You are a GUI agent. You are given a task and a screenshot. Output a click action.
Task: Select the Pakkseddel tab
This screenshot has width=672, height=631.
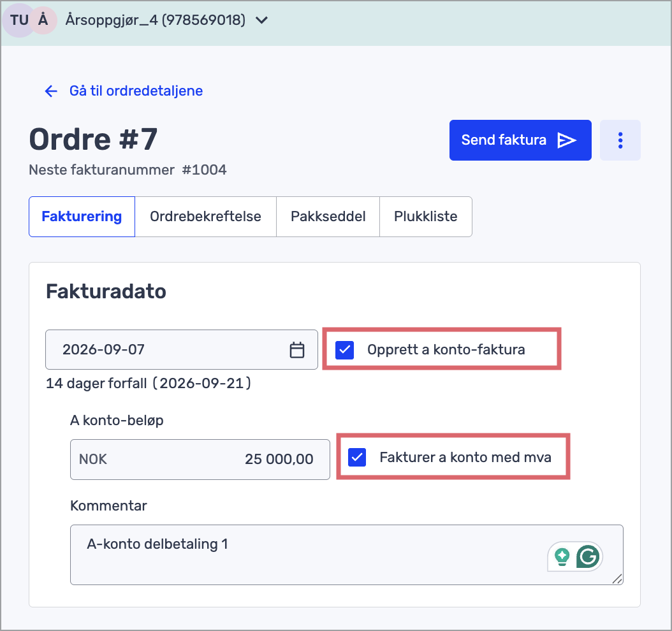tap(328, 216)
